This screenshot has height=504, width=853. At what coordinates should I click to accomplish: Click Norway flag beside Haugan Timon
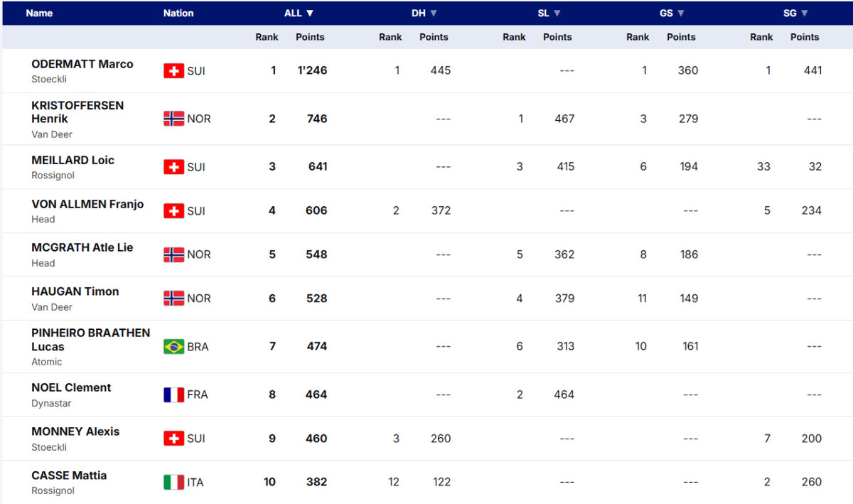[173, 299]
